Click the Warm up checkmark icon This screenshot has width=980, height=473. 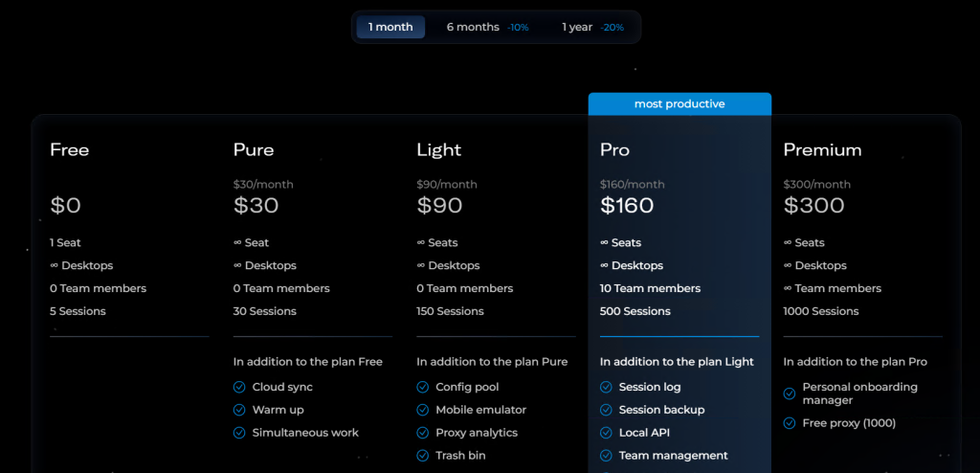click(239, 410)
